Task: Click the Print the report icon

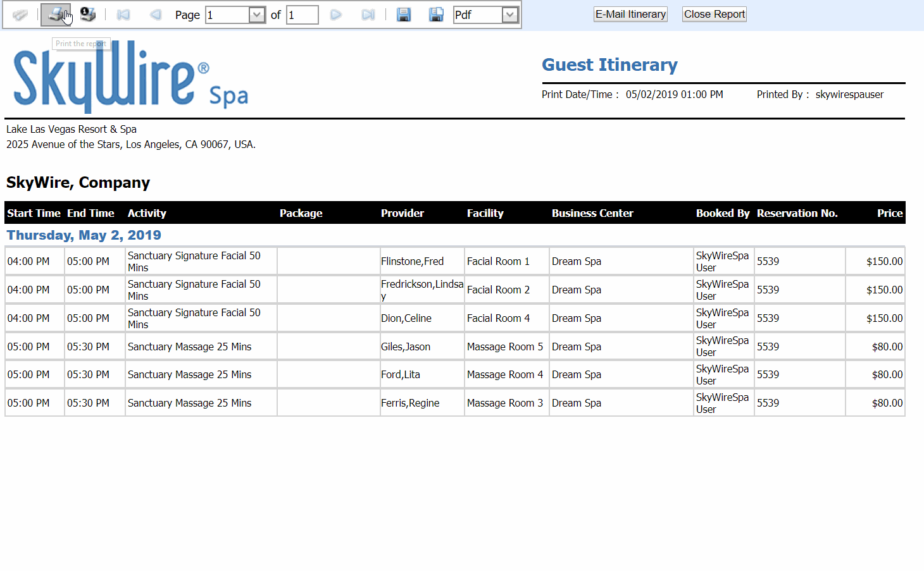Action: (x=56, y=15)
